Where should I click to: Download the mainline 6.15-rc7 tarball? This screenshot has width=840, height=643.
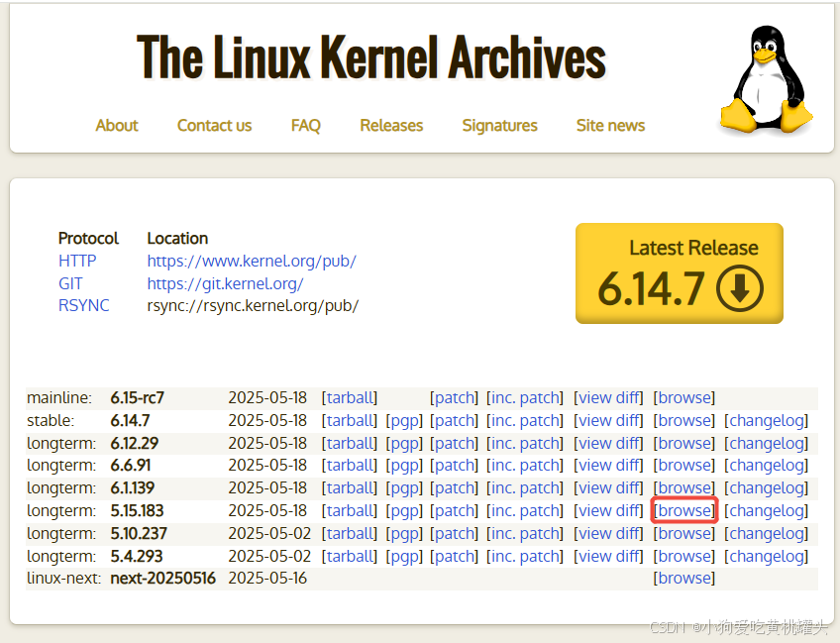350,397
